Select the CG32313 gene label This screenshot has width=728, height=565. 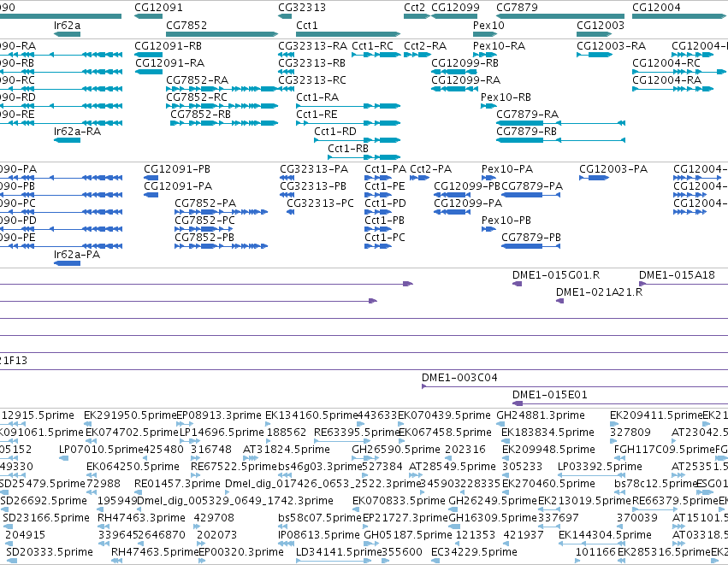pos(302,8)
